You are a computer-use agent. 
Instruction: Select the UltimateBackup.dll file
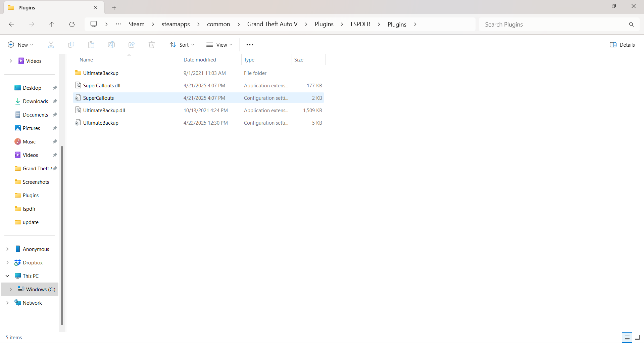[104, 110]
